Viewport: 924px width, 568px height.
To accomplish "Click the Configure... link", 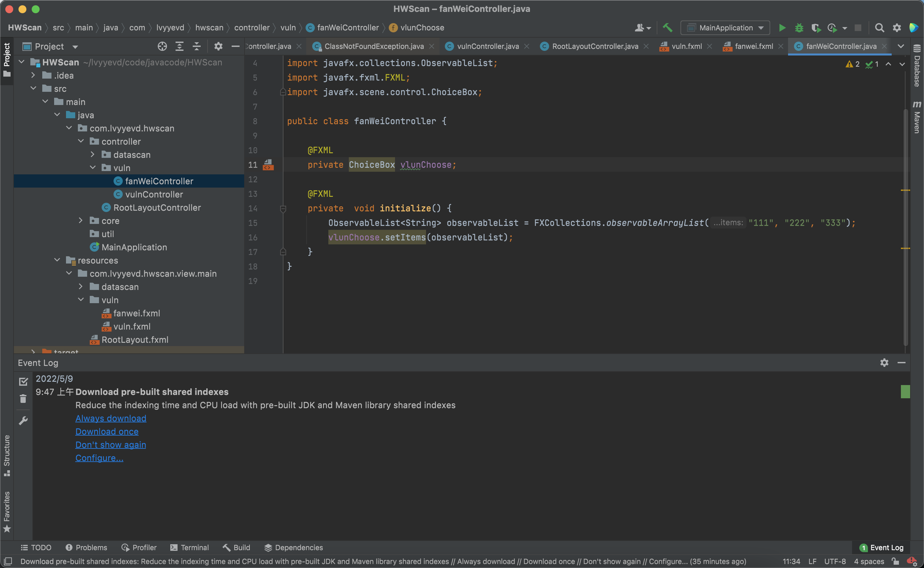I will click(99, 458).
